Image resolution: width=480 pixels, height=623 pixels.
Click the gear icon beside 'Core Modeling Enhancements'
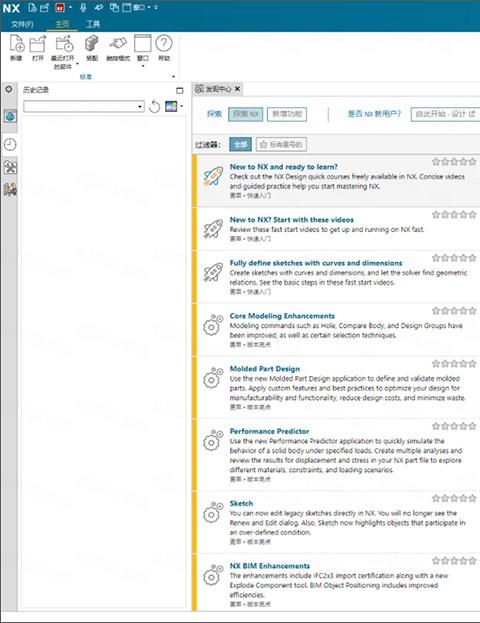[x=213, y=325]
